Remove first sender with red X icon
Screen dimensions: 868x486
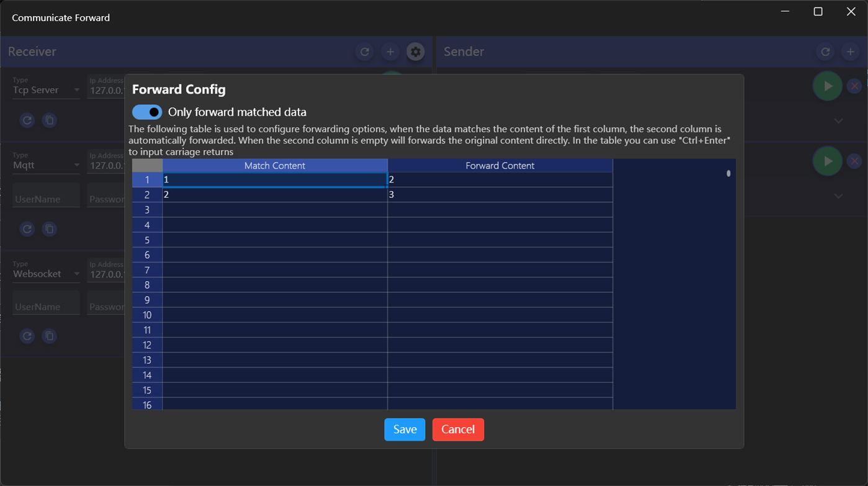854,86
